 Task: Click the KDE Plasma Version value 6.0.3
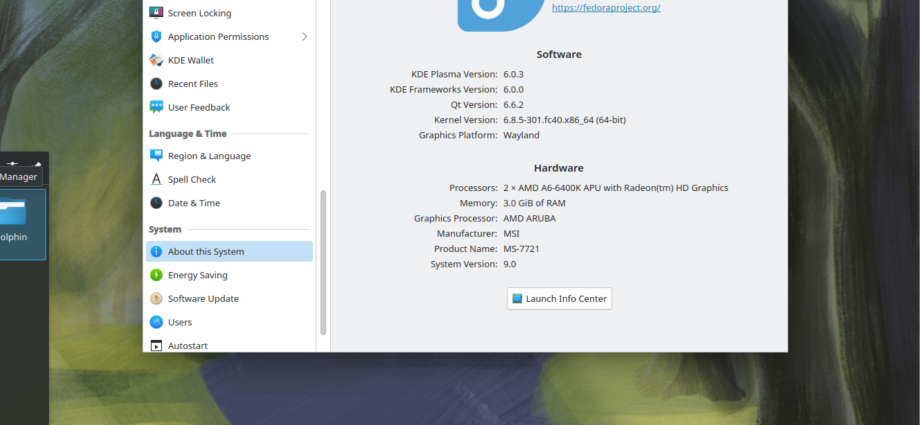[x=513, y=74]
